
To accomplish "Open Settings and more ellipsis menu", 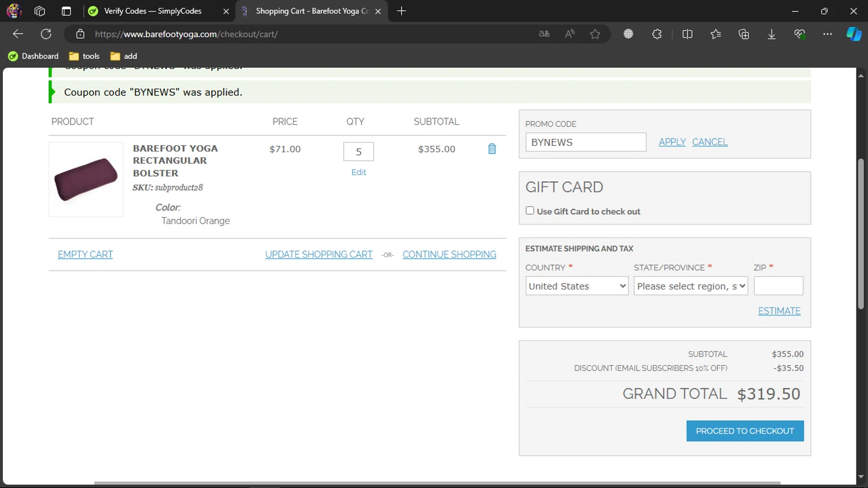I will [x=827, y=34].
